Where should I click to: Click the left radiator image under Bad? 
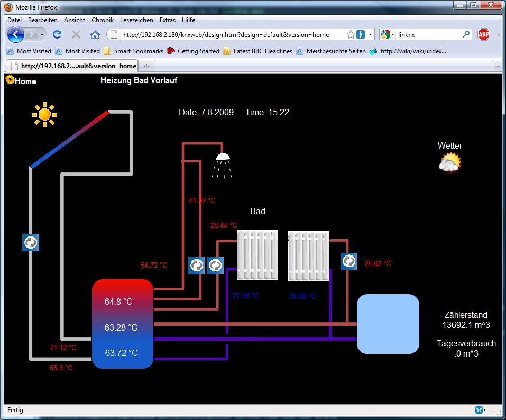click(257, 255)
